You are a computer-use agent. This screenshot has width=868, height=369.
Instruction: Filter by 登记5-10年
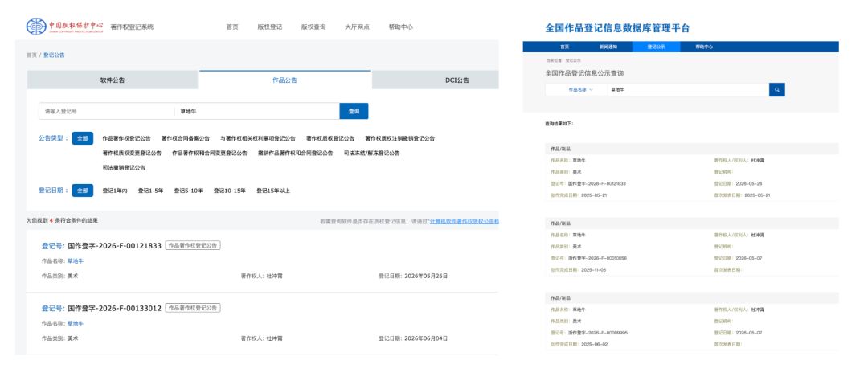pyautogui.click(x=188, y=191)
